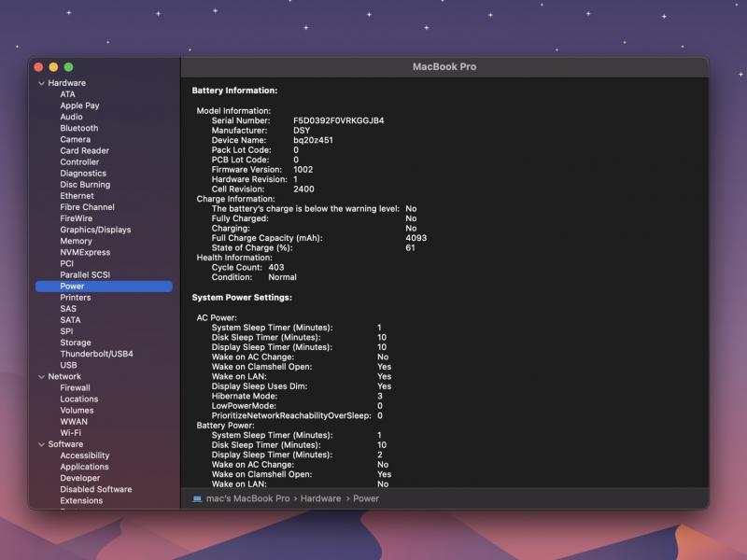Select Diagnostics in the sidebar
The image size is (747, 560).
pos(83,174)
